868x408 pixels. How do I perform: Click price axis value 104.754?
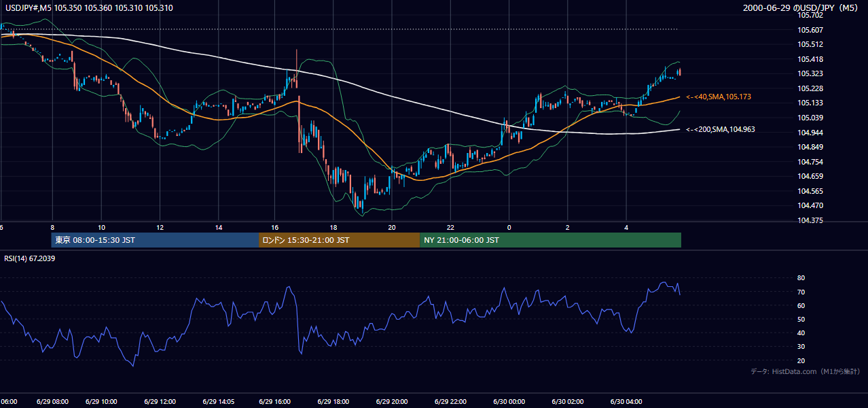click(810, 162)
